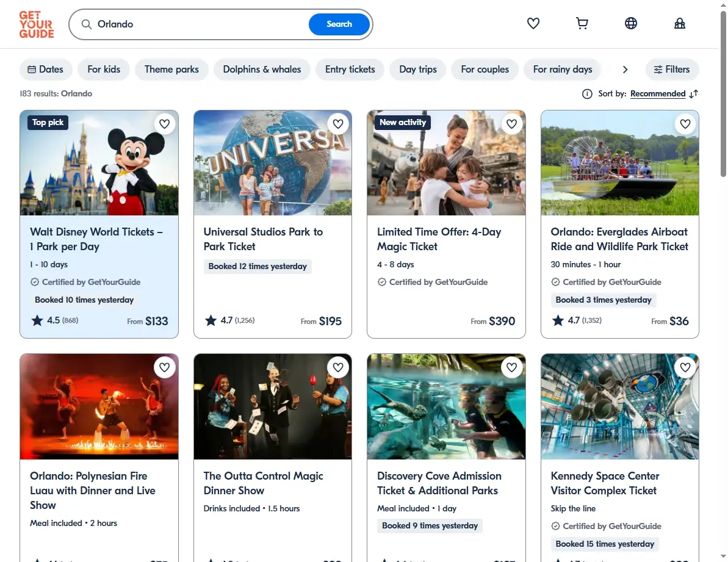Open Orlando Everglades Airboat Ride title link

619,239
